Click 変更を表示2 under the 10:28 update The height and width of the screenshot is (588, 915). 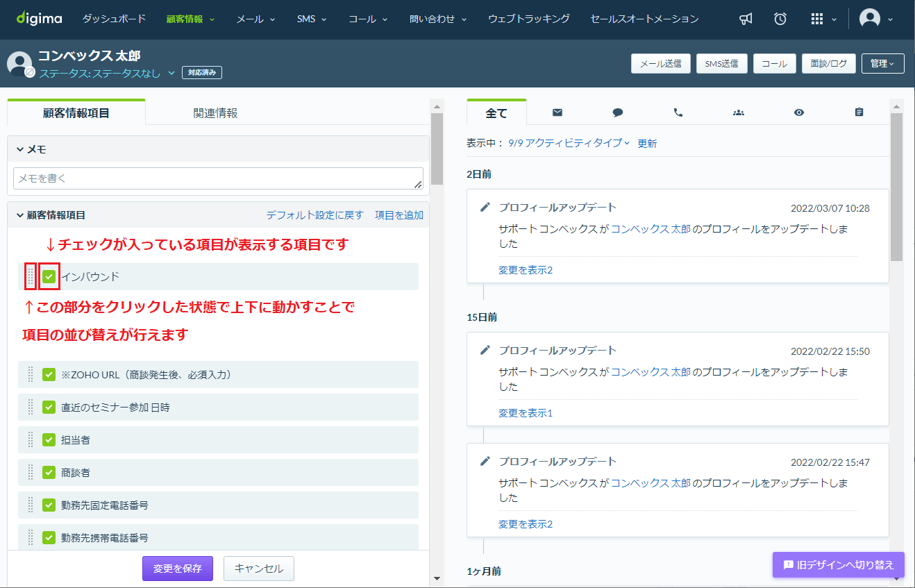[x=526, y=270]
